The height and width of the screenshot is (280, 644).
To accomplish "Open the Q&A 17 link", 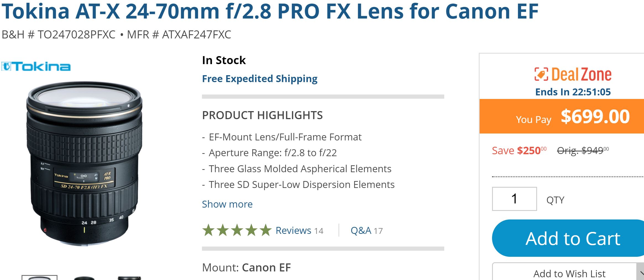I will coord(367,230).
